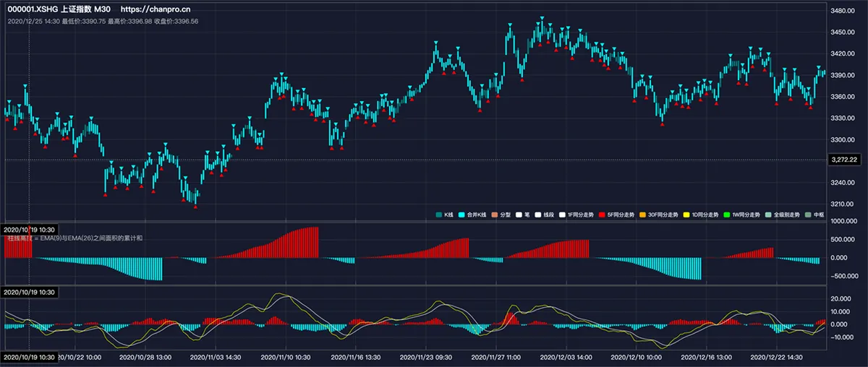Click the 收盘价:3396.56 value
The height and width of the screenshot is (367, 868).
tap(176, 21)
